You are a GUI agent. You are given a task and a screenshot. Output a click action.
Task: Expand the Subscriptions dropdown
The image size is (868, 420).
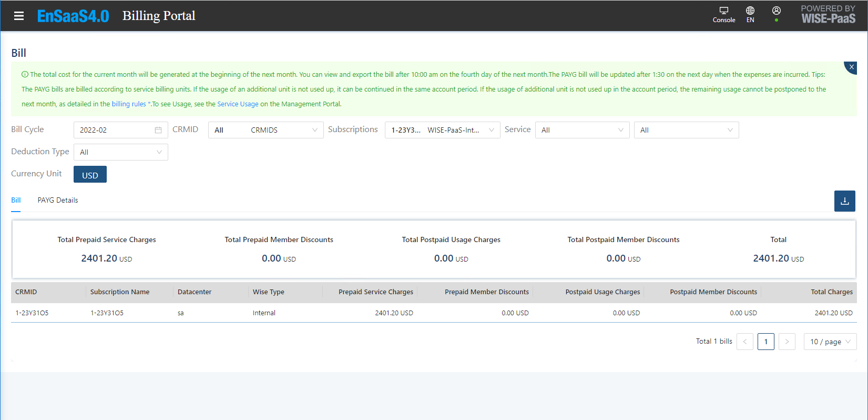click(x=443, y=130)
